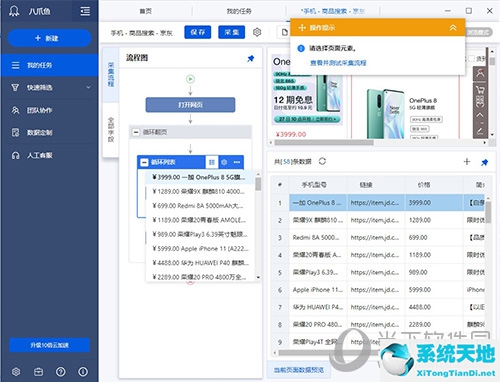Click the edit feedback pencil icon in the JD toolbar
The width and height of the screenshot is (500, 382).
(480, 130)
